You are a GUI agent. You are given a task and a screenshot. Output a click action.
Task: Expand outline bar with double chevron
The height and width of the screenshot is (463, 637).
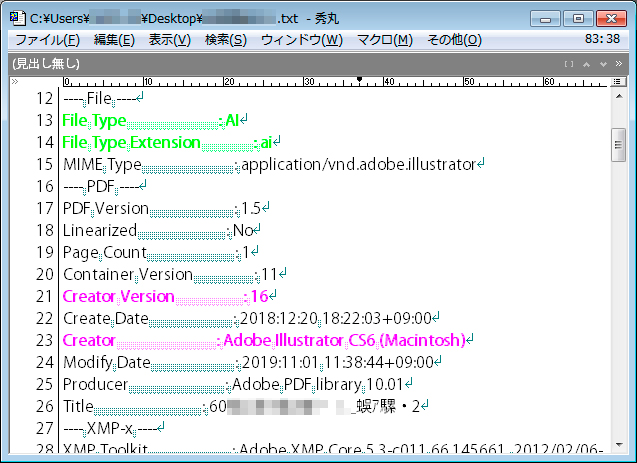point(619,63)
